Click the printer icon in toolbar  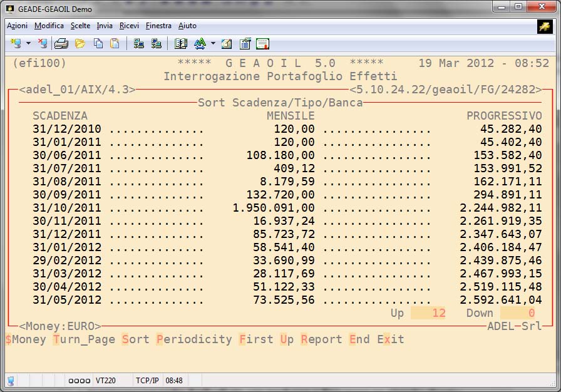[61, 43]
